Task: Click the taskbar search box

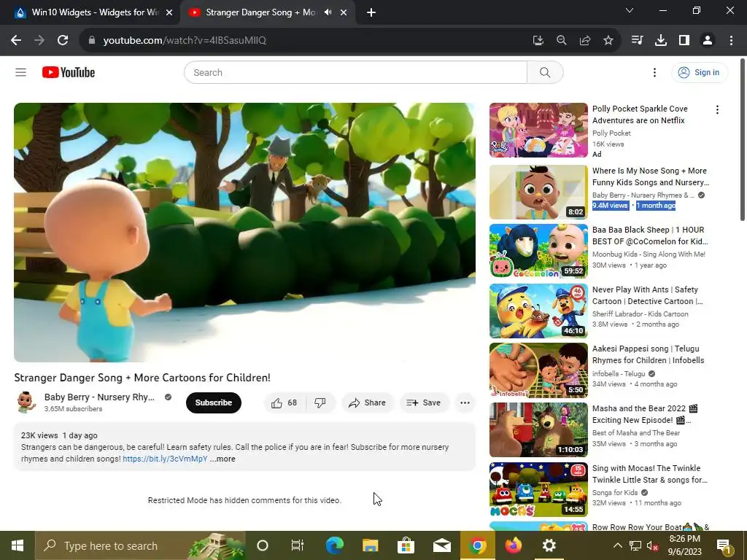Action: [140, 545]
